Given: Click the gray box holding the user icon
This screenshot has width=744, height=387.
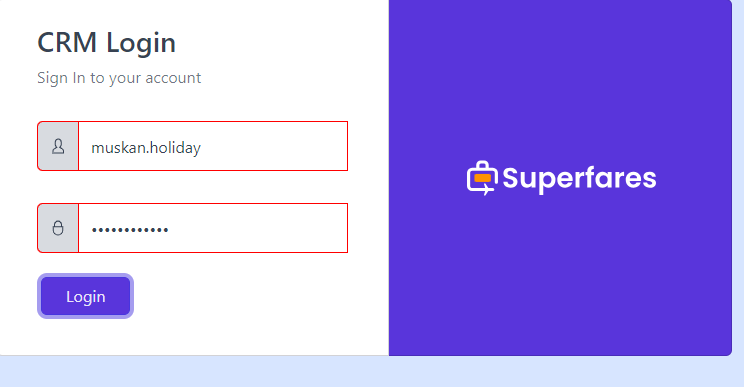Looking at the screenshot, I should click(58, 146).
